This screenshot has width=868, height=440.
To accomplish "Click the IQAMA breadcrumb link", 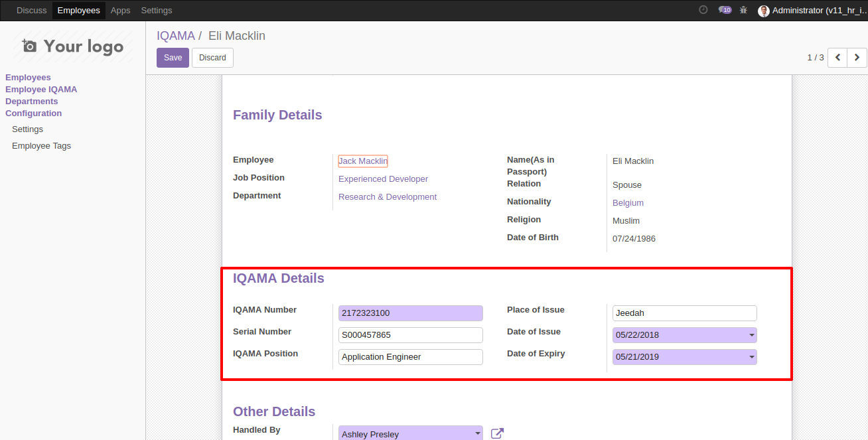I will (x=175, y=36).
